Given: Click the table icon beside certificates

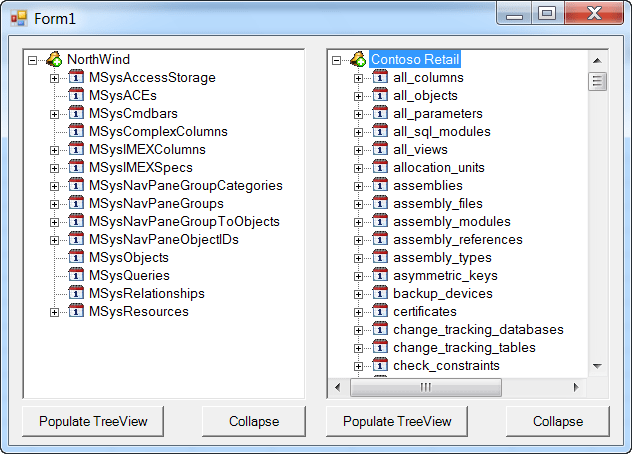Looking at the screenshot, I should 380,310.
